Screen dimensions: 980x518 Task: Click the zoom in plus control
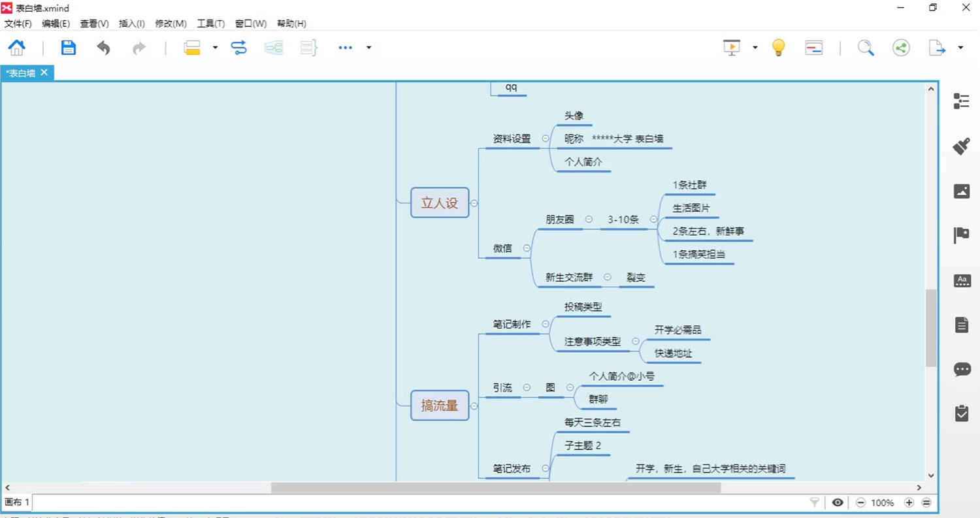tap(909, 502)
